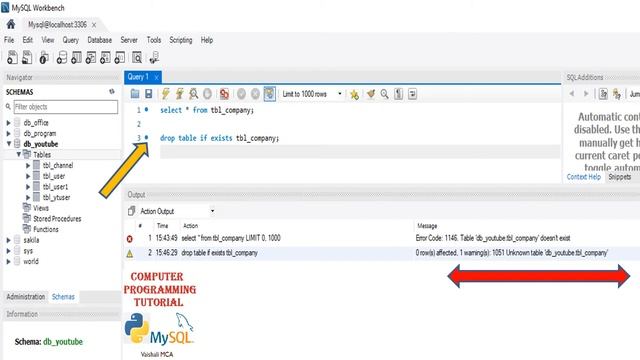This screenshot has height=360, width=640.
Task: Select output row with Error Code 1146
Action: (382, 238)
